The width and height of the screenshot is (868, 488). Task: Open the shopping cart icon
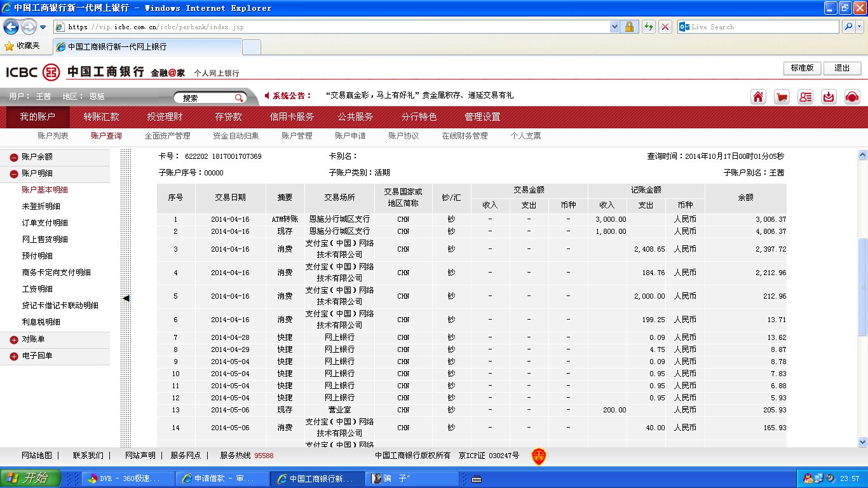[x=782, y=97]
